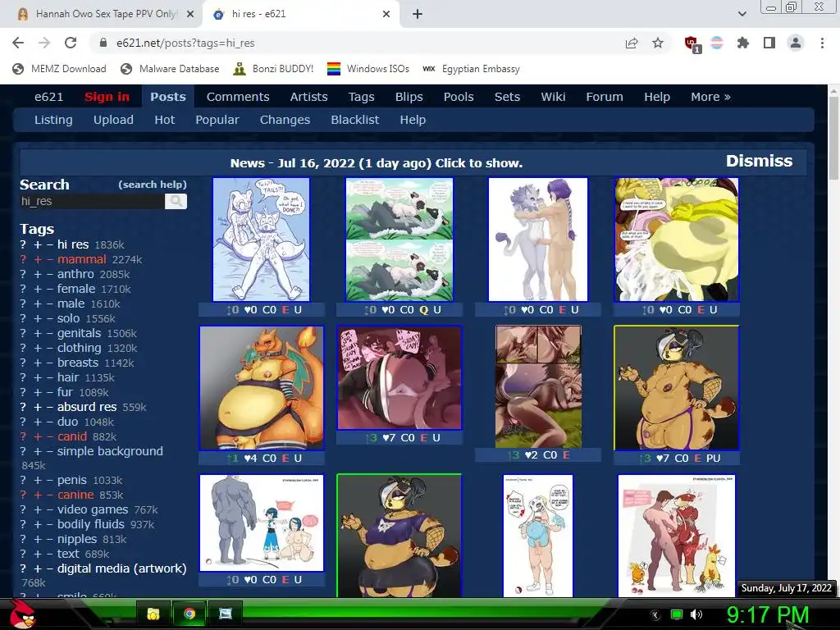Click the hi_res search input field
This screenshot has height=630, width=840.
(92, 202)
